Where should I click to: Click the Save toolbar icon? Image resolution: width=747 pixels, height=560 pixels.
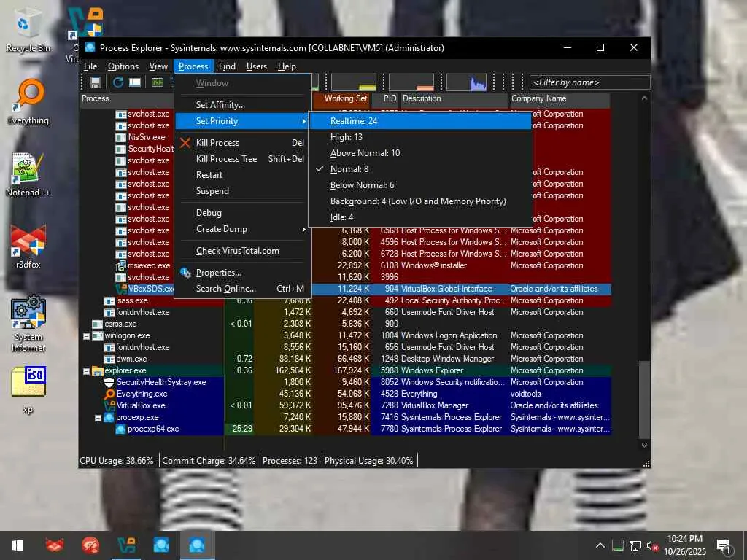(x=96, y=82)
